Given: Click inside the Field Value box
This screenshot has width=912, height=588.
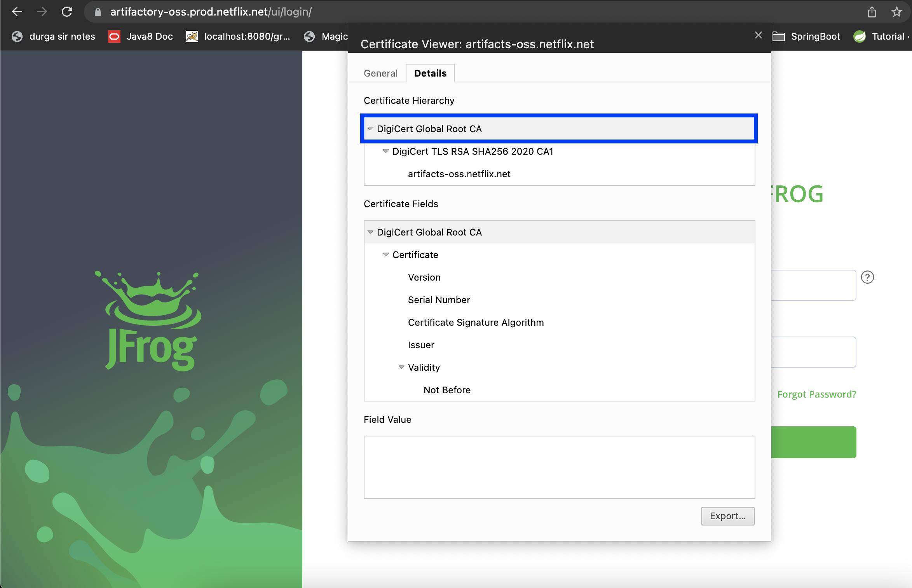Looking at the screenshot, I should (x=559, y=467).
